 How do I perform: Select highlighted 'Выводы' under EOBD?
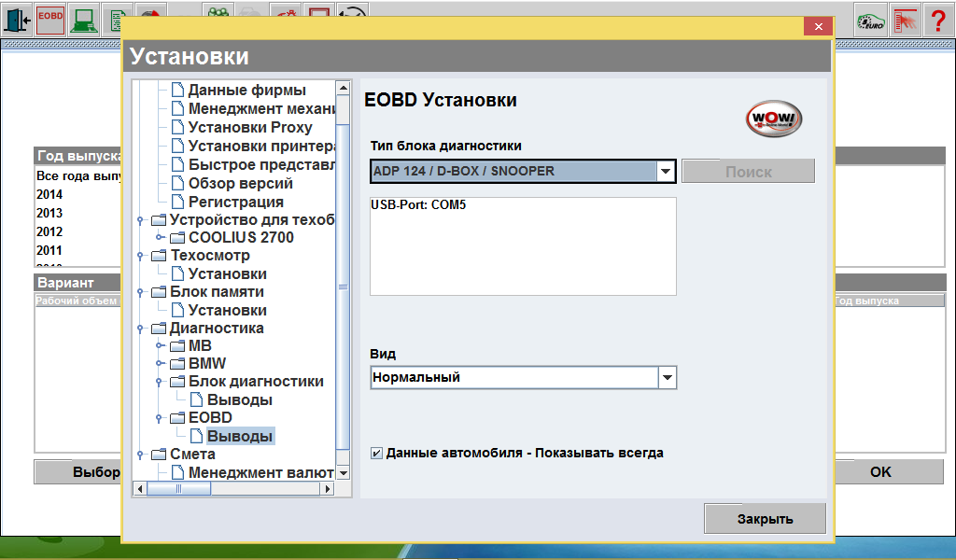pyautogui.click(x=240, y=436)
